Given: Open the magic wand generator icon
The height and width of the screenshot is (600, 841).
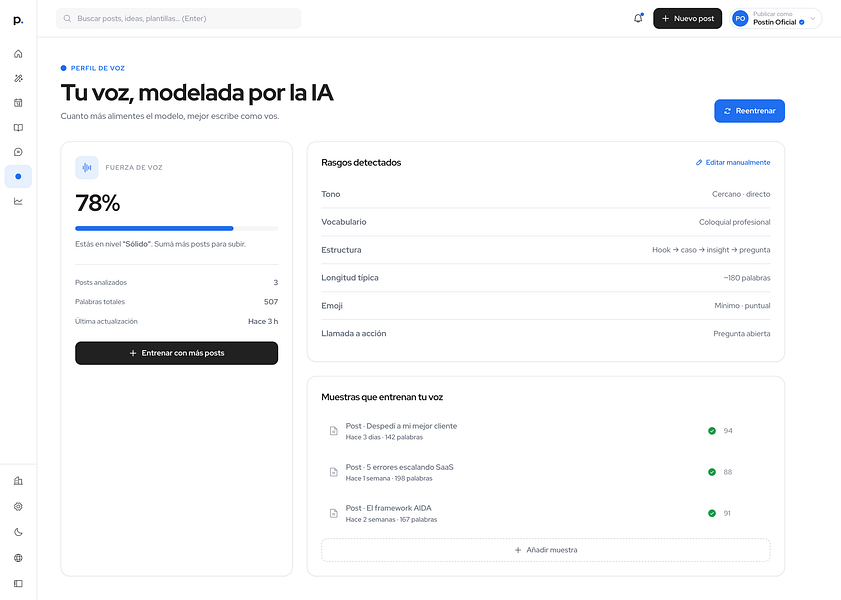Looking at the screenshot, I should point(18,78).
